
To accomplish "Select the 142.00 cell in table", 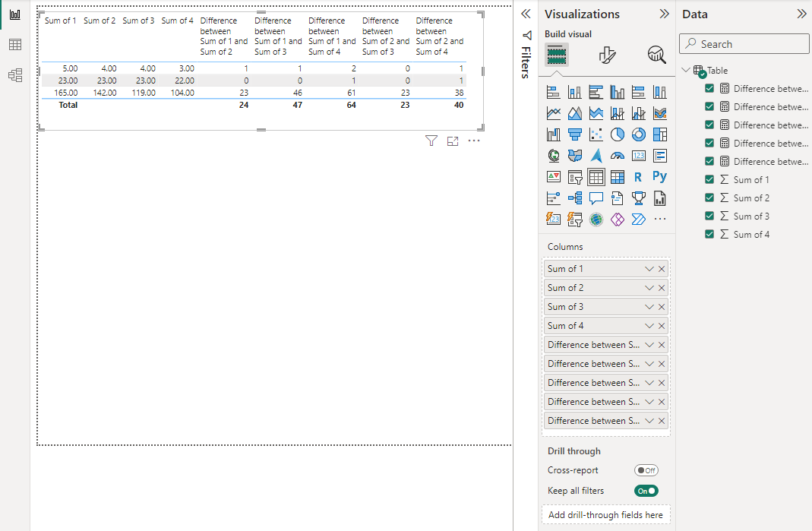I will click(105, 93).
